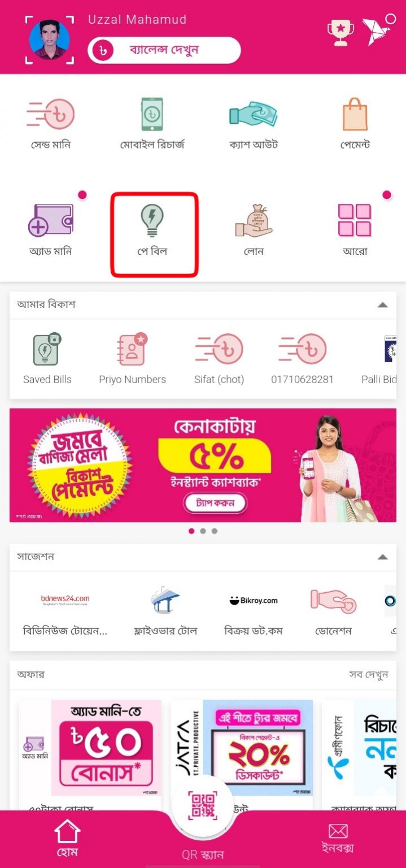
Task: Select the Payment shopping bag icon
Action: coord(355,115)
